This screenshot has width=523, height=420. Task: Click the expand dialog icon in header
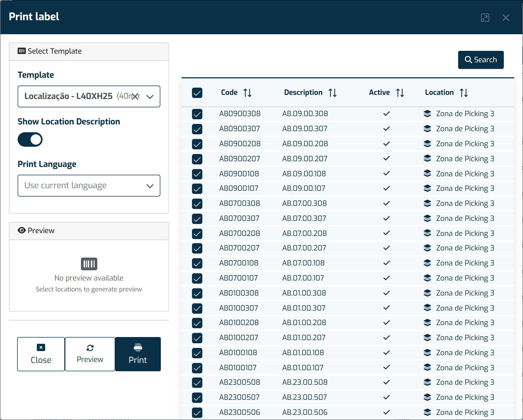pyautogui.click(x=485, y=18)
